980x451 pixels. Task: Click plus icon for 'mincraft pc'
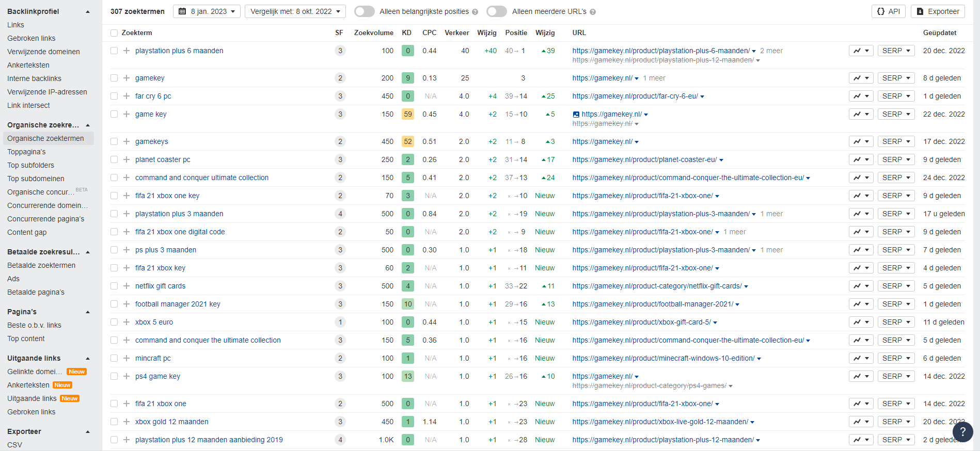click(x=126, y=358)
